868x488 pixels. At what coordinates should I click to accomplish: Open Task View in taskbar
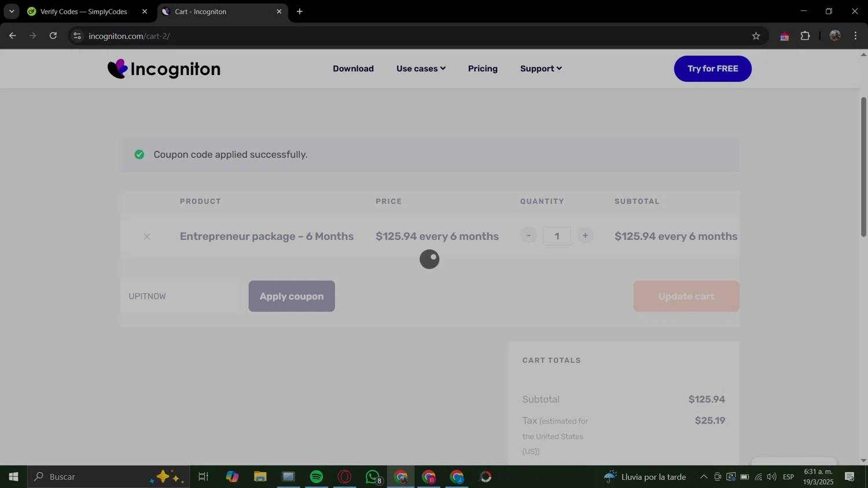click(x=203, y=477)
